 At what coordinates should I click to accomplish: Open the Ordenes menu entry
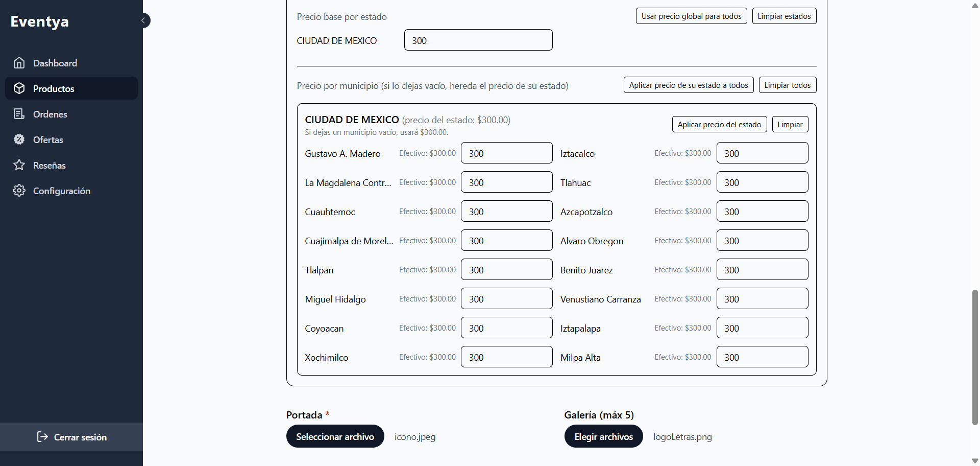point(50,114)
